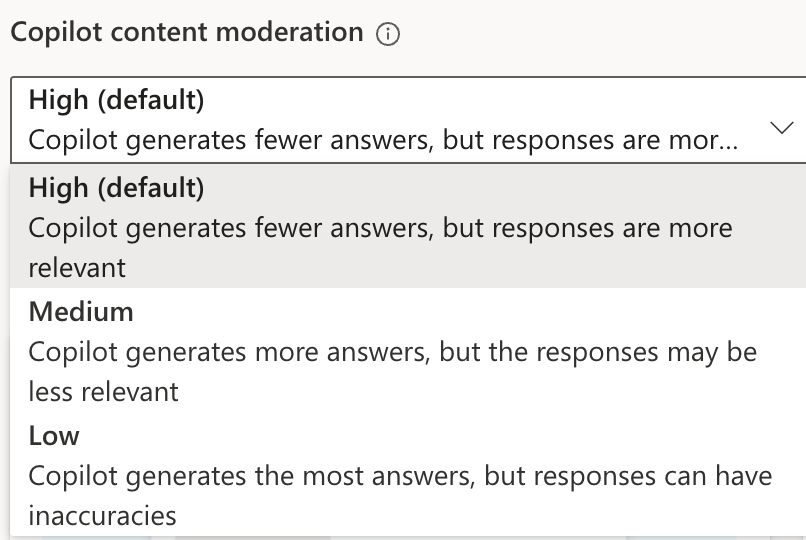
Task: Click the bold 'Low' title in the list
Action: tap(54, 436)
